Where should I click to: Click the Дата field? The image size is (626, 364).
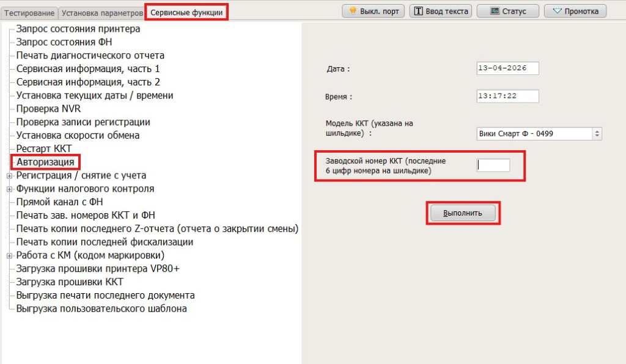(507, 68)
